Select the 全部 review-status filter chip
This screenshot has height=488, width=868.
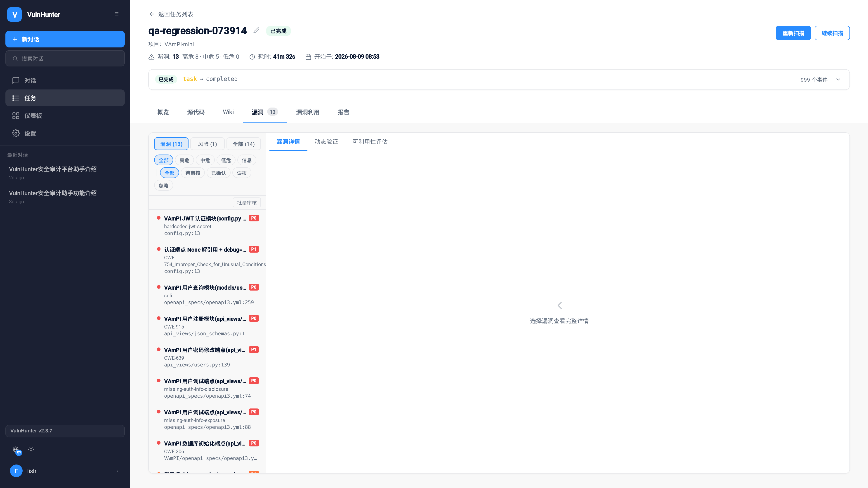[x=170, y=173]
